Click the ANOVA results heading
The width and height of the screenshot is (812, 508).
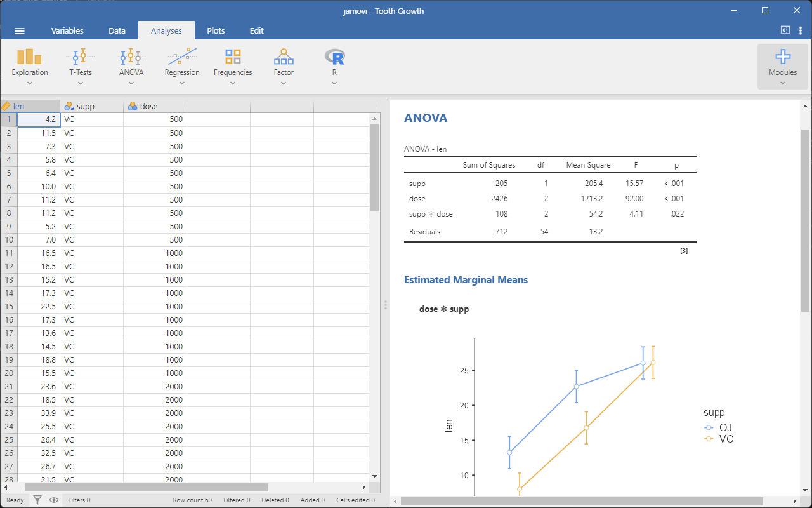[x=426, y=118]
